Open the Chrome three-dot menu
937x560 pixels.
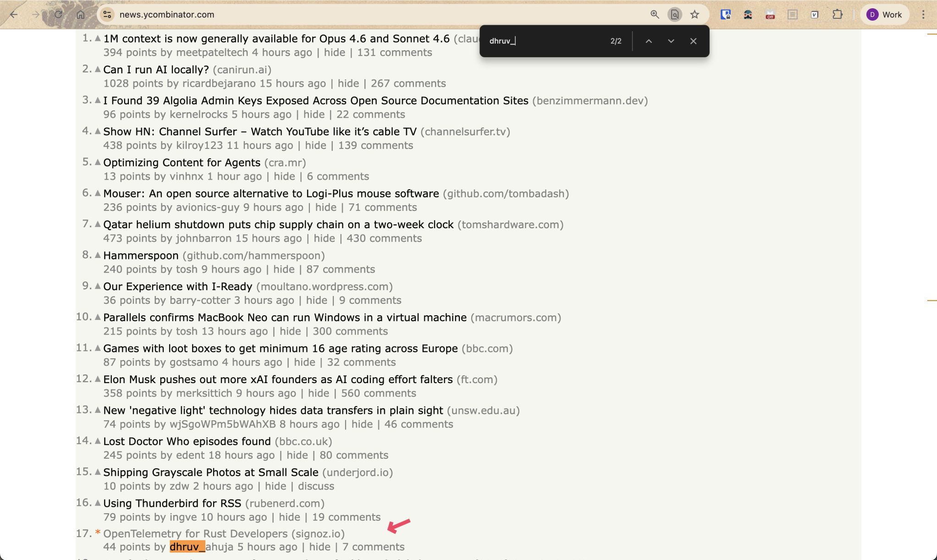tap(923, 14)
